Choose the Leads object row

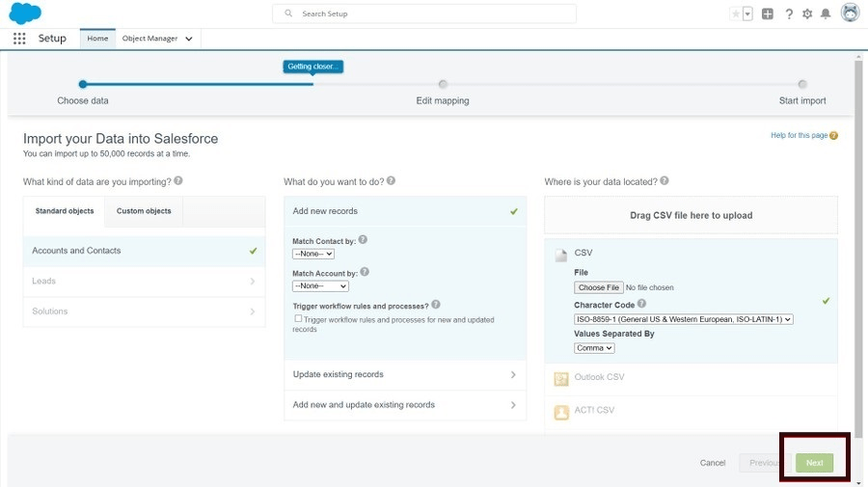point(144,282)
